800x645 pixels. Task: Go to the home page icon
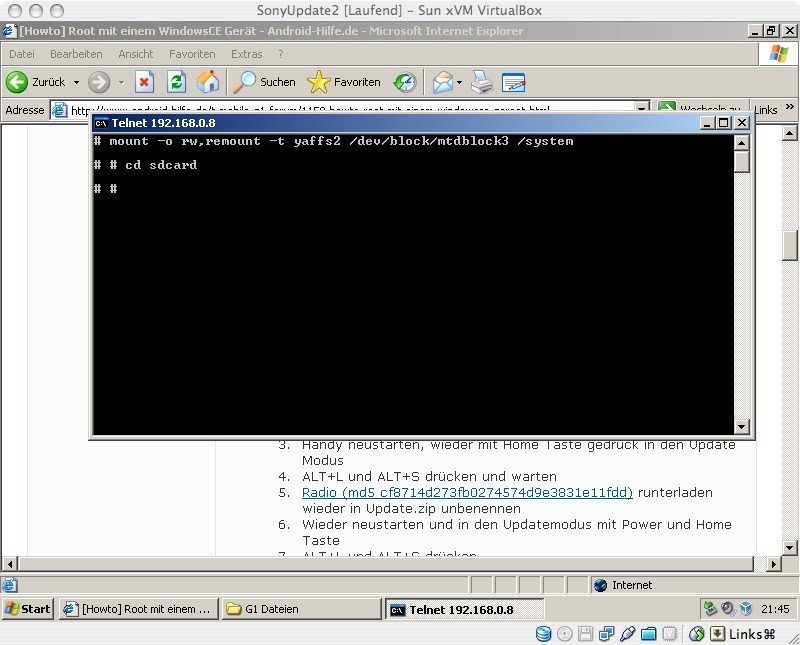coord(208,82)
